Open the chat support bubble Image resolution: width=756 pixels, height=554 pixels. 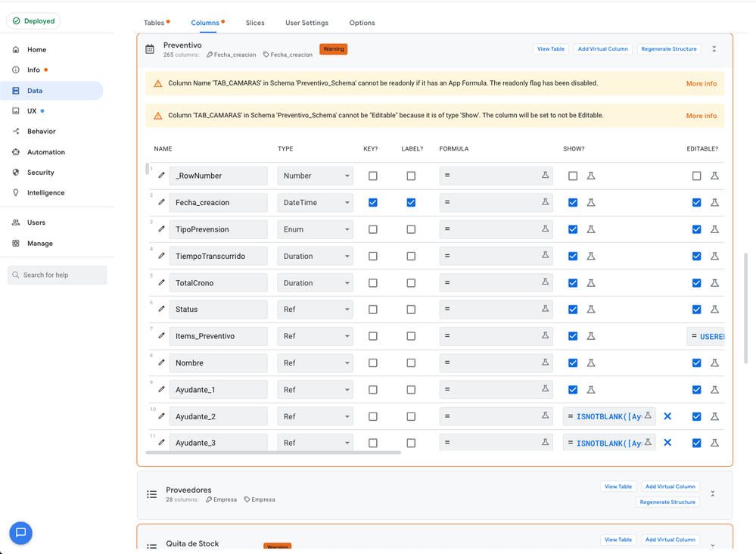point(20,533)
